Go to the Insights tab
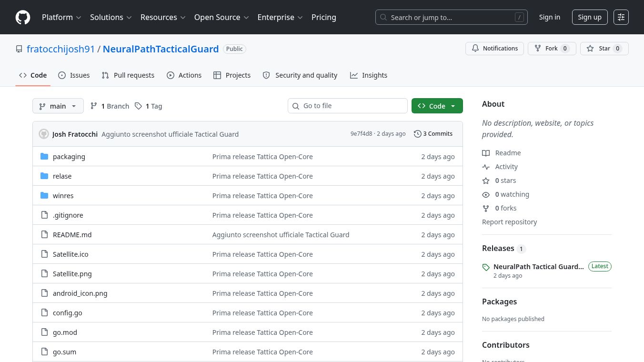Image resolution: width=644 pixels, height=362 pixels. 369,75
